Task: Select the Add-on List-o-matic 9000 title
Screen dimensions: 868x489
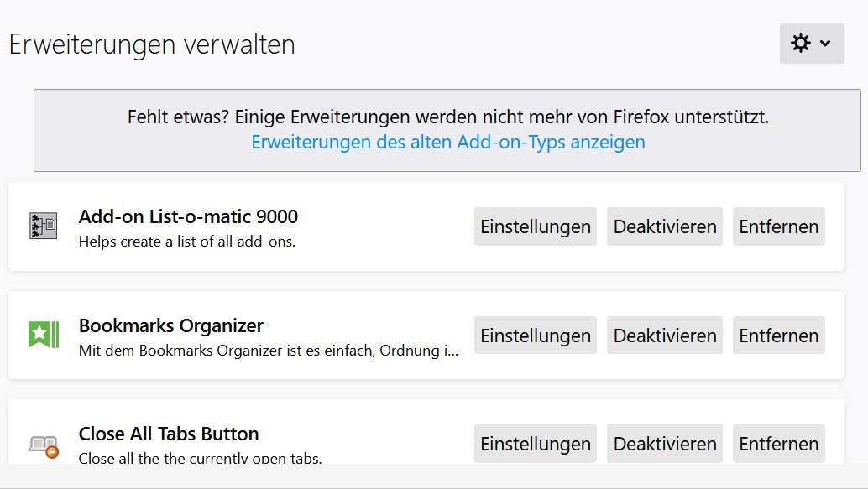Action: (x=188, y=216)
